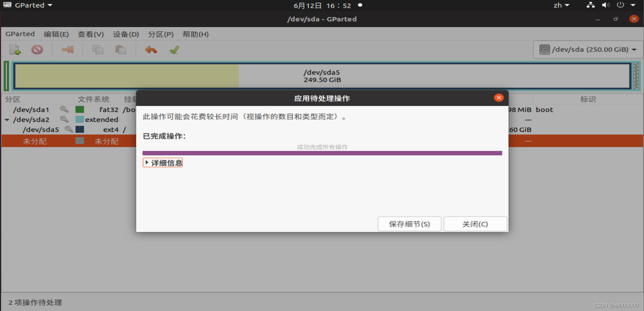Open the zh input language dropdown
Image resolution: width=644 pixels, height=311 pixels.
pos(561,5)
